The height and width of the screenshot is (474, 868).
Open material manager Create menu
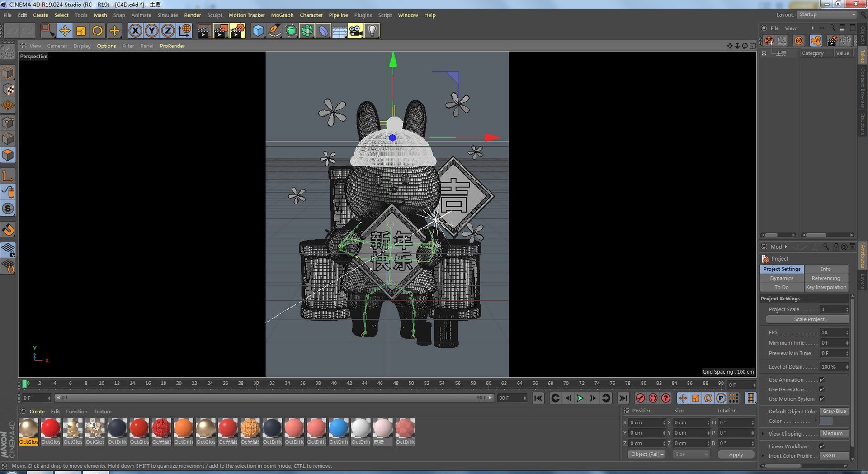point(37,412)
